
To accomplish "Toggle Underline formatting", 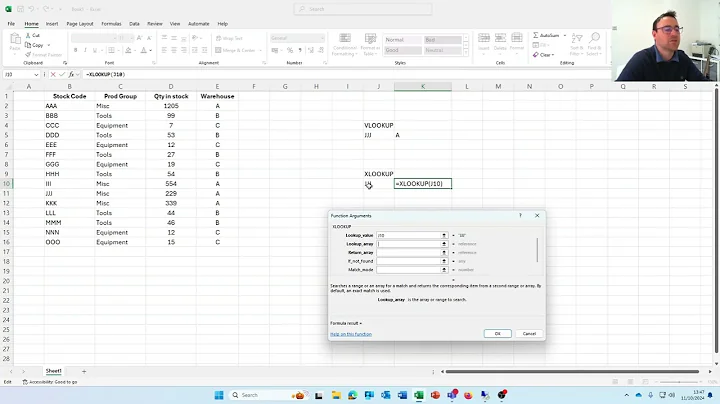I will point(95,50).
